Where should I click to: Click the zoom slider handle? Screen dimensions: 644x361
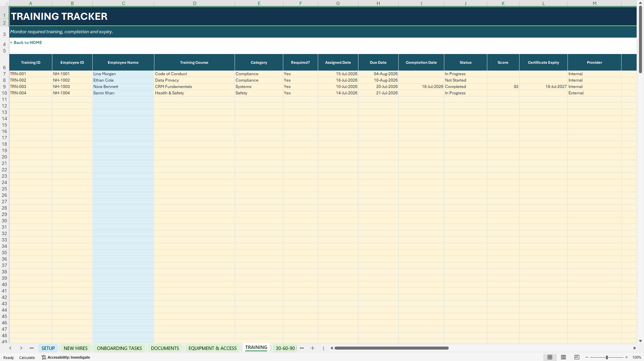[x=607, y=357]
